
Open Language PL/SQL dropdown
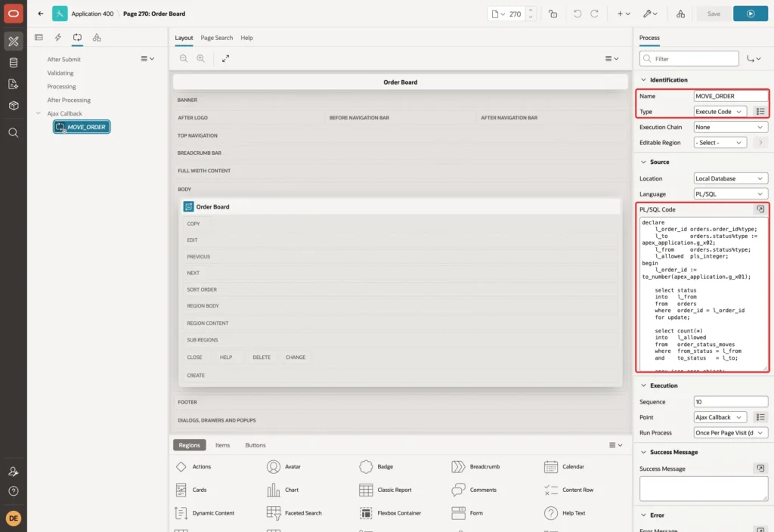pyautogui.click(x=730, y=194)
